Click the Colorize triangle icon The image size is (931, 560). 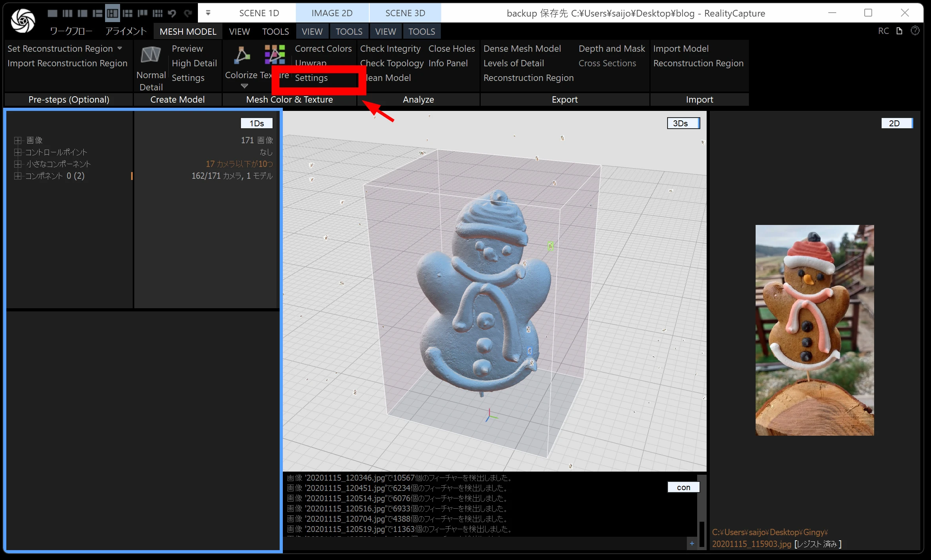click(242, 55)
